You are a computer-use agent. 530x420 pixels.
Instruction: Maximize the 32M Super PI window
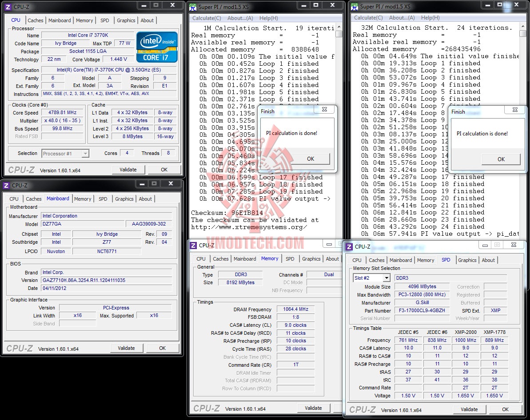[500, 5]
